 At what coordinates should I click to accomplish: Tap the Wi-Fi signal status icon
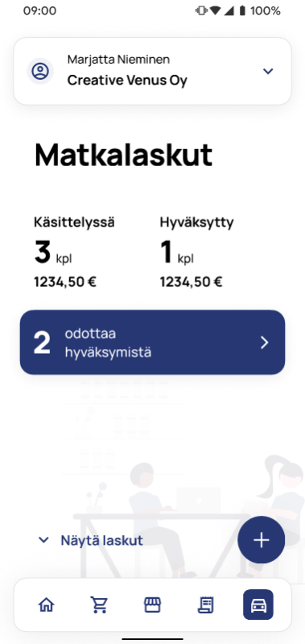coord(215,10)
